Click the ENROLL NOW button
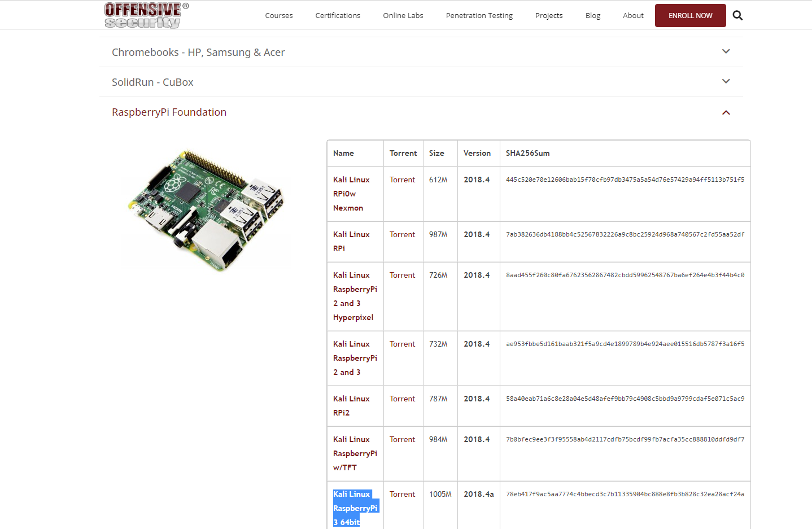Image resolution: width=812 pixels, height=529 pixels. point(691,16)
